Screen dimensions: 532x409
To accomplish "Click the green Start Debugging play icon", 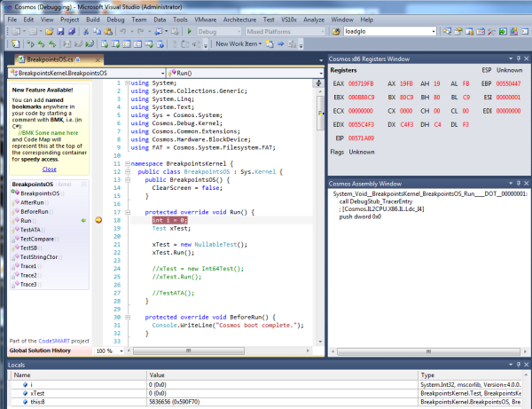I will [190, 32].
